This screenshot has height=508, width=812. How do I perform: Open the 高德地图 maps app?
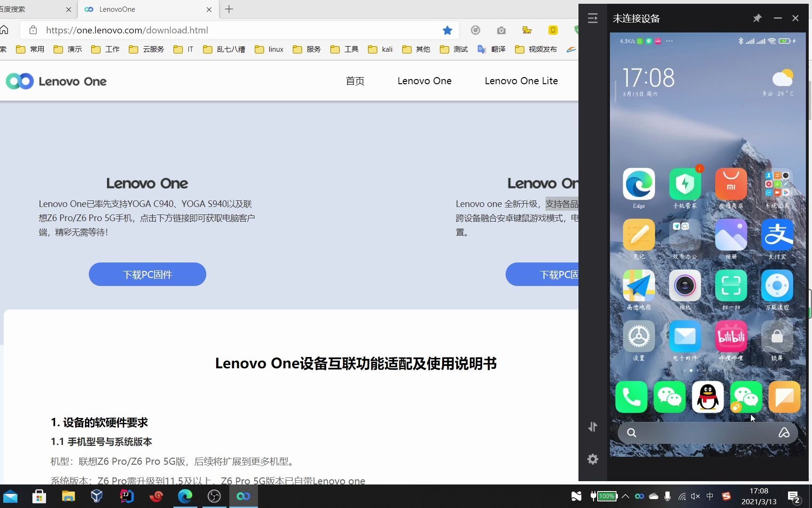[x=639, y=286]
